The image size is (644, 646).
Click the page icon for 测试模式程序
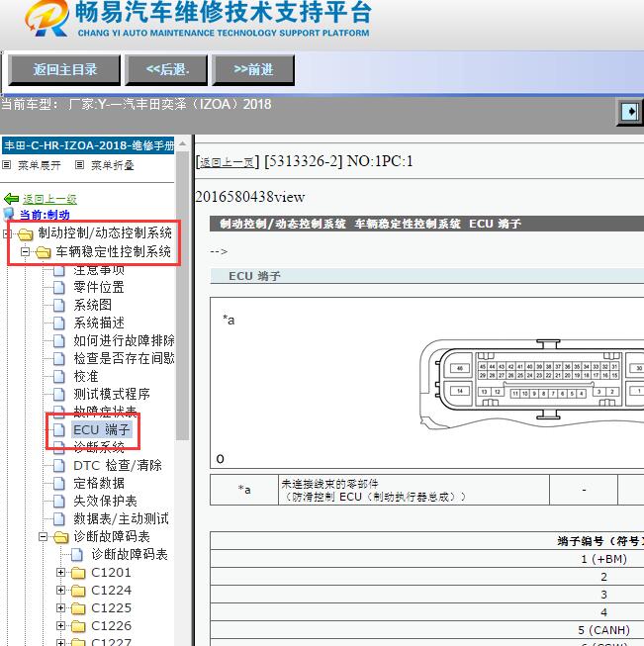tap(59, 394)
